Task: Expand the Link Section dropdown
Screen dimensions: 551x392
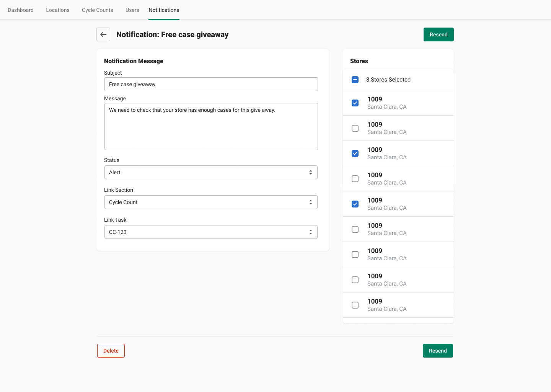Action: pos(211,202)
